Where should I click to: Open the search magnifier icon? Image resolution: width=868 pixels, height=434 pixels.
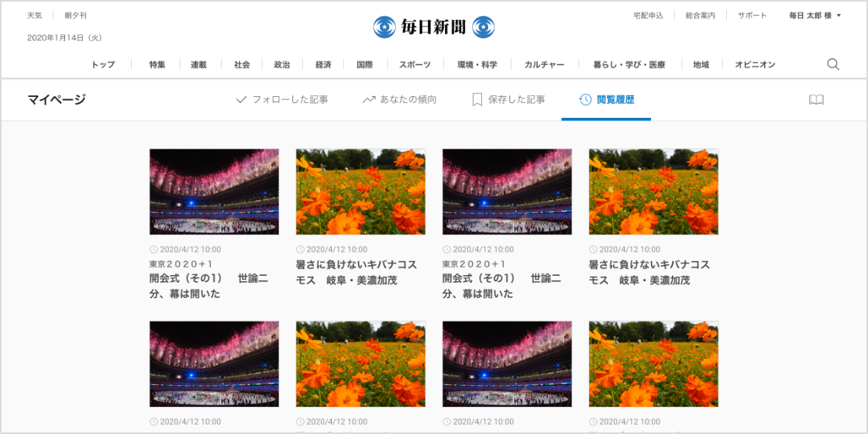[x=832, y=65]
